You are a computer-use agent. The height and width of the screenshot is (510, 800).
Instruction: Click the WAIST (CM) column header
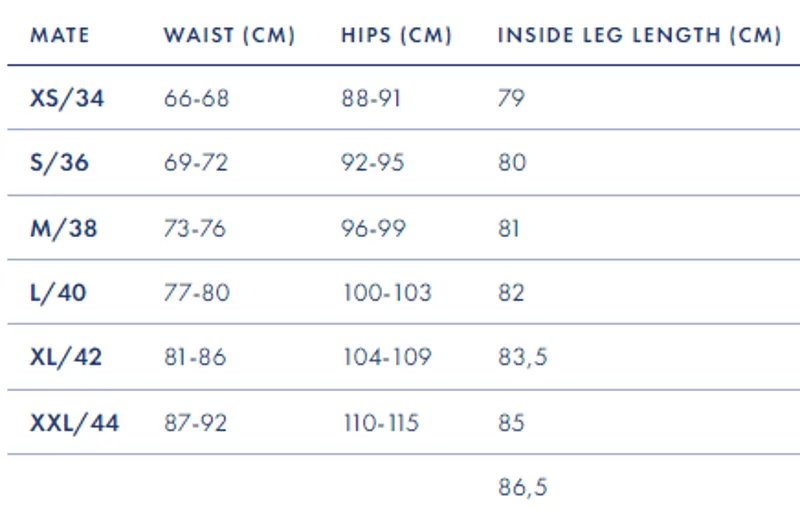pyautogui.click(x=229, y=36)
